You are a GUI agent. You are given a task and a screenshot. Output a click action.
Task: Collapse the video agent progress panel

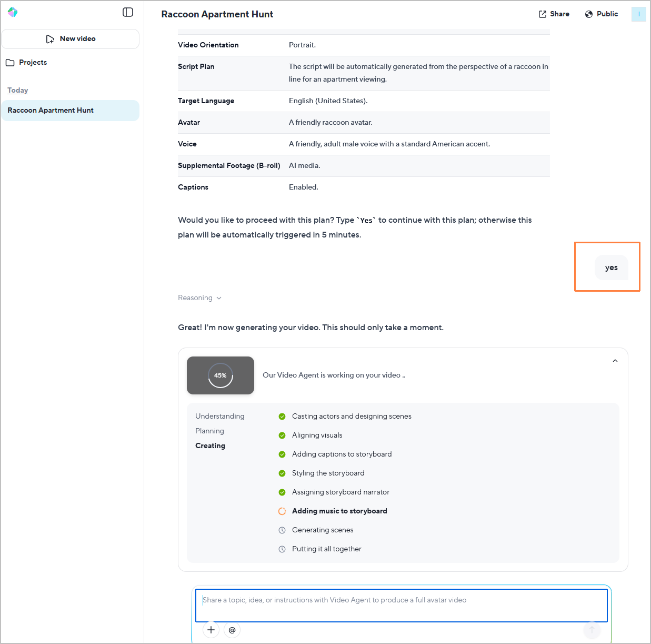pos(615,361)
